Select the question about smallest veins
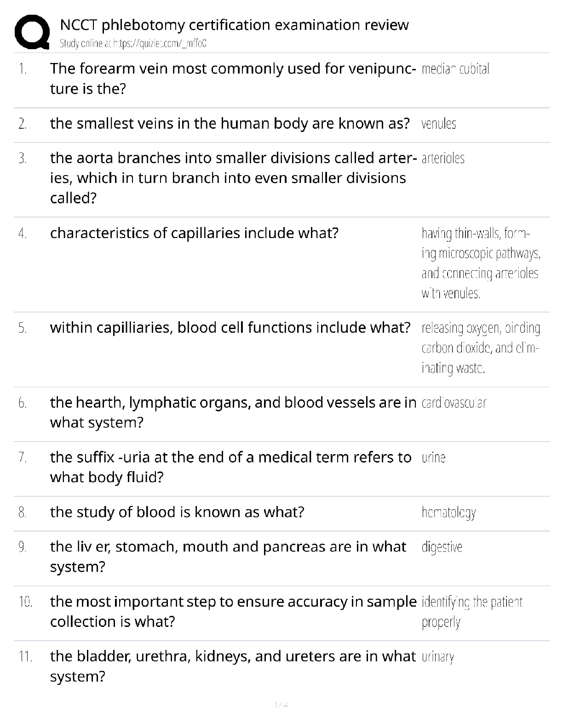This screenshot has height=728, width=563. coord(230,124)
